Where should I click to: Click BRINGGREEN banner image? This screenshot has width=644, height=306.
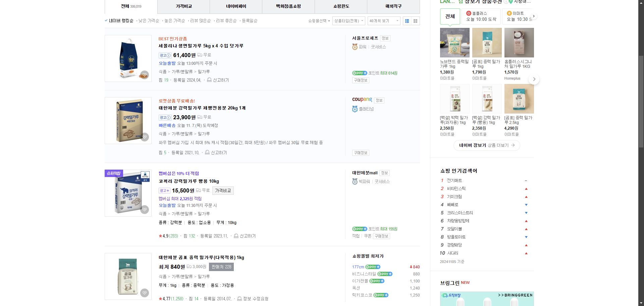coord(487,299)
